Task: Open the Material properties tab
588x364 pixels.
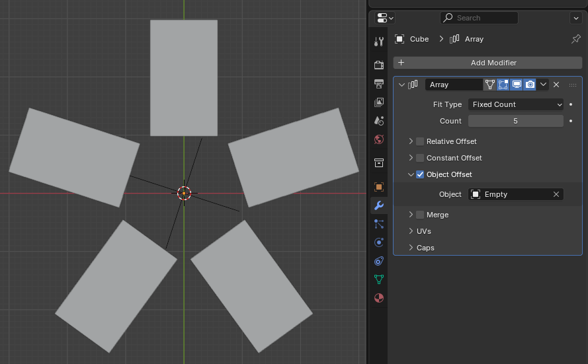Action: click(x=378, y=298)
